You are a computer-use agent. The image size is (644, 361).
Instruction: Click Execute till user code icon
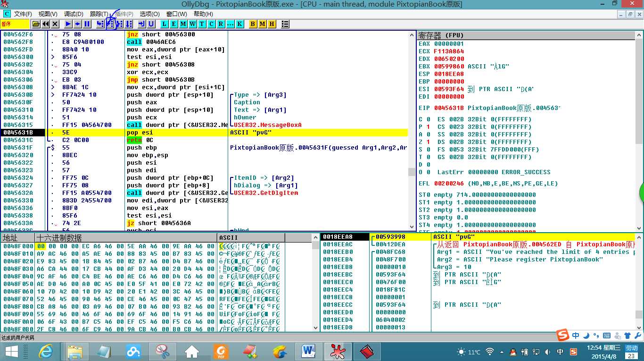coord(151,24)
